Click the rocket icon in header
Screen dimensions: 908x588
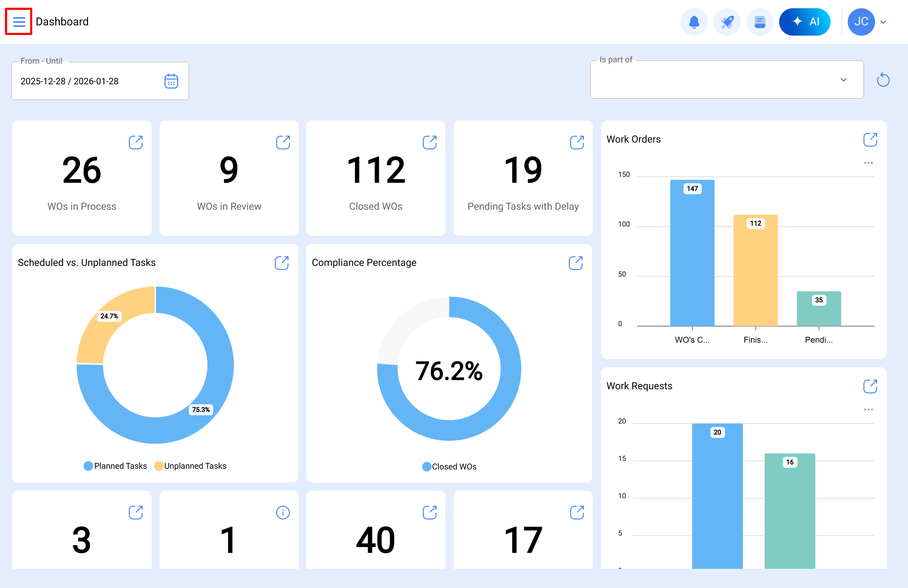(x=726, y=22)
